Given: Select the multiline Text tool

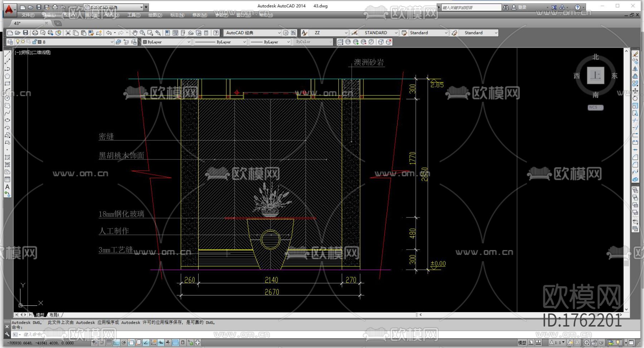Looking at the screenshot, I should (7, 187).
